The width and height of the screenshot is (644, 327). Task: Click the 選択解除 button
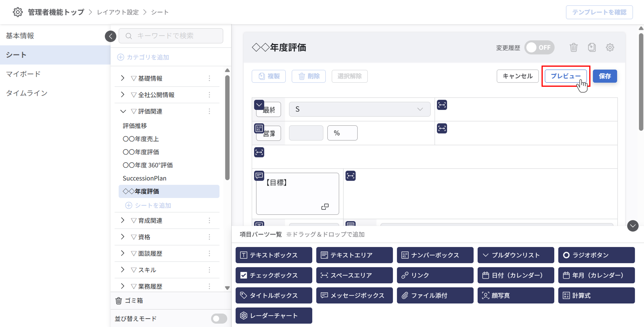350,76
